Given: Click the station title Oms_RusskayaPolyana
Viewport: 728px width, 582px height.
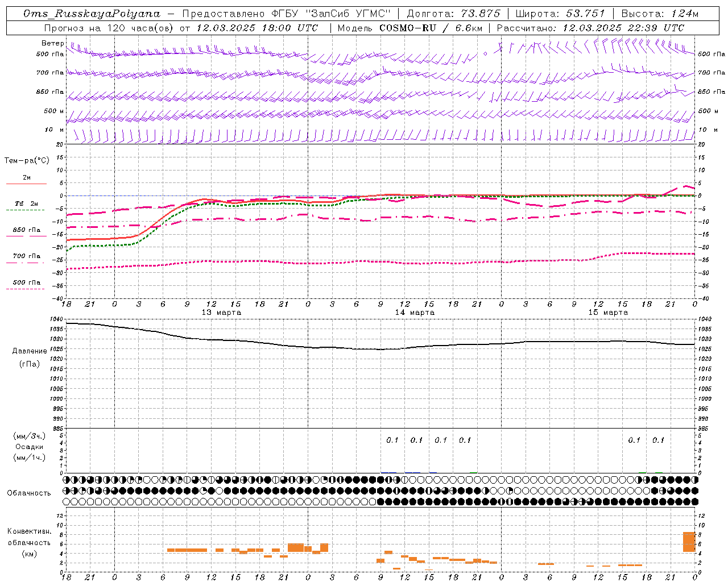Looking at the screenshot, I should point(92,14).
